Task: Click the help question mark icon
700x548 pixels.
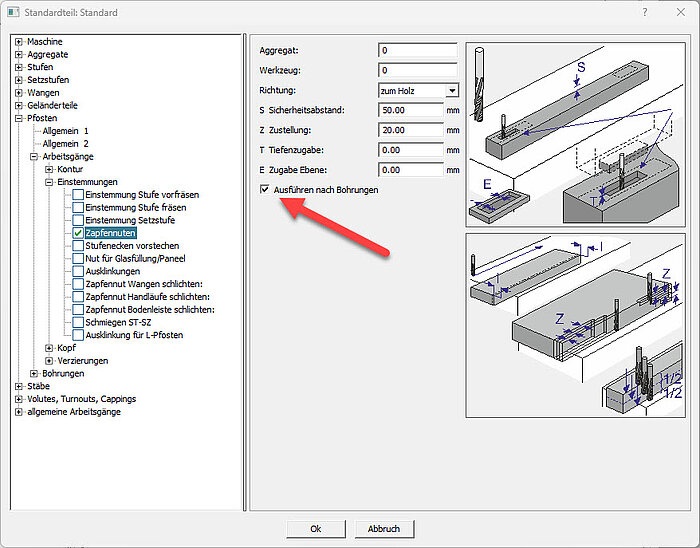Action: coord(645,12)
